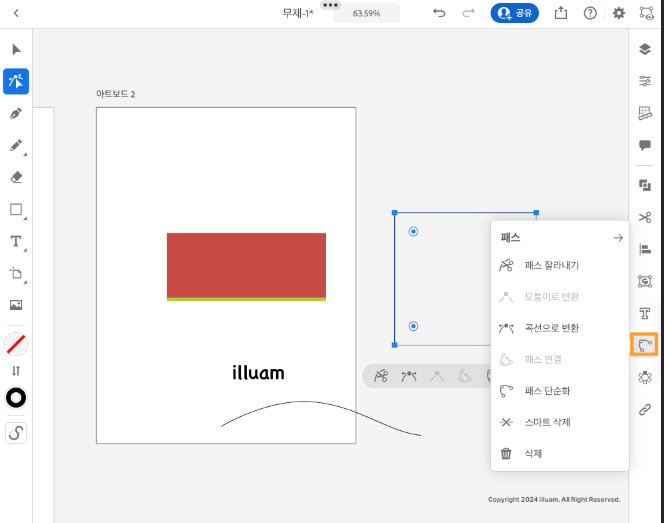Image resolution: width=664 pixels, height=523 pixels.
Task: Select the Selection arrow tool
Action: point(16,50)
